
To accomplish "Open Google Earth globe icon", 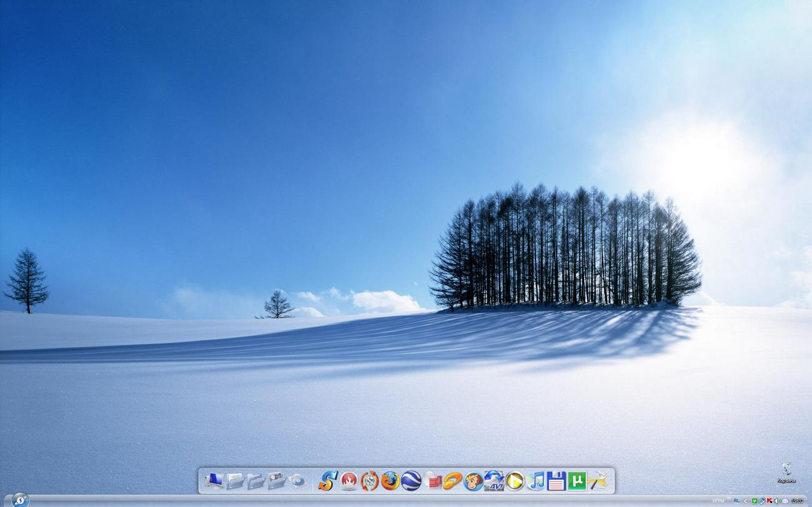I will click(x=411, y=481).
